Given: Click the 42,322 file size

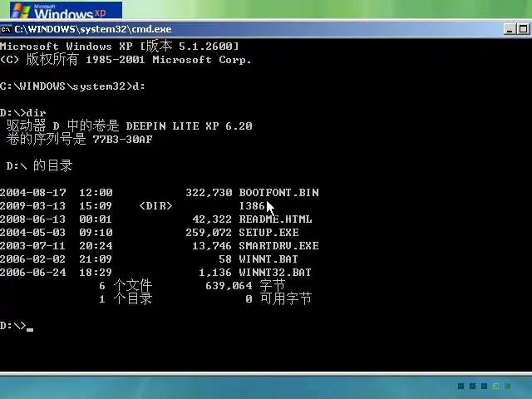Looking at the screenshot, I should (212, 219).
